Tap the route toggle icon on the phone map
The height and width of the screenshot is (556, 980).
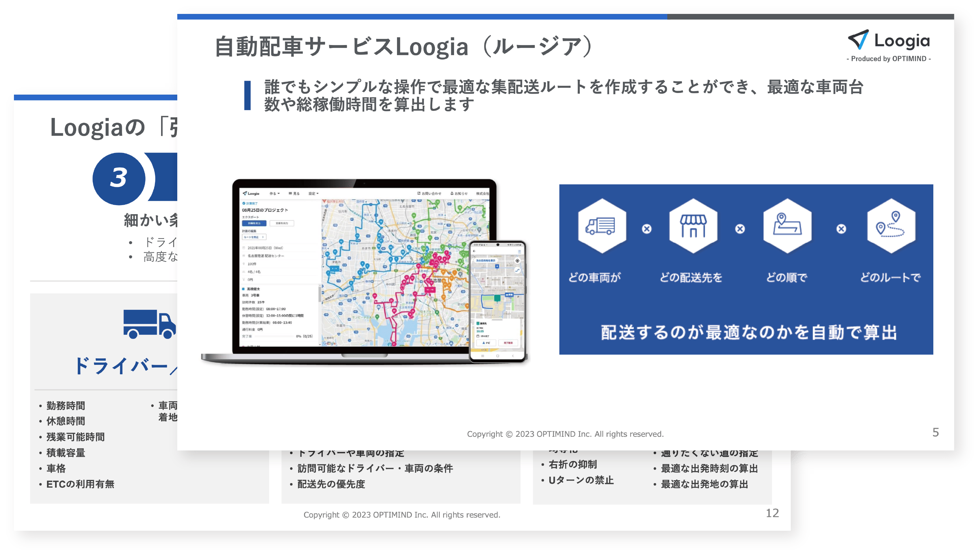(x=518, y=270)
